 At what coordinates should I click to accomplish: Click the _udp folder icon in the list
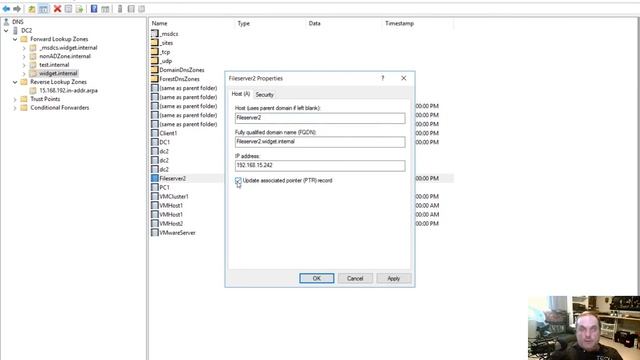pyautogui.click(x=155, y=61)
